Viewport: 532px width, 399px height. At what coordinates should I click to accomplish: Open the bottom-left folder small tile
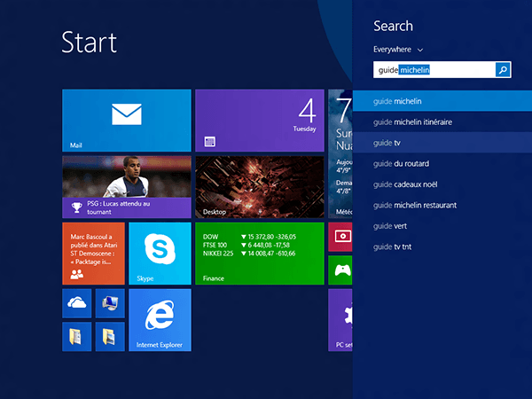coord(76,337)
